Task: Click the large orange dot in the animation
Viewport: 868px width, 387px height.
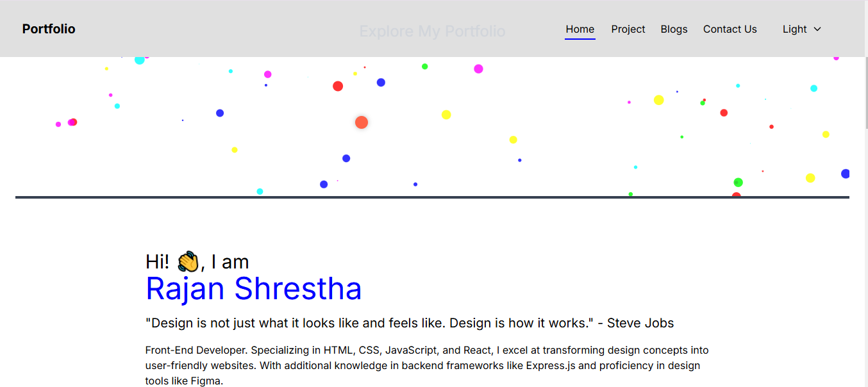Action: [x=361, y=122]
